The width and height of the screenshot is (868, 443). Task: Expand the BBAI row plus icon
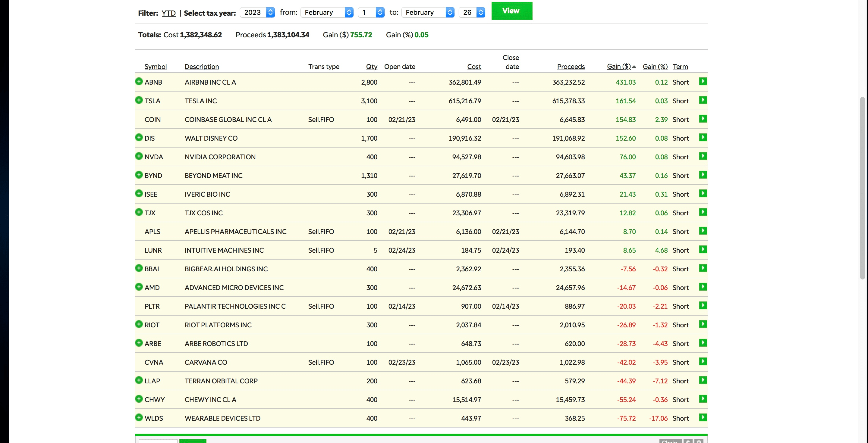click(x=139, y=268)
